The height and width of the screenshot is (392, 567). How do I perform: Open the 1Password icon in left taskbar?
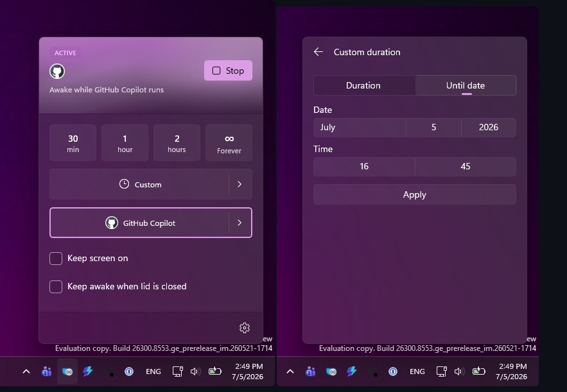pos(129,371)
